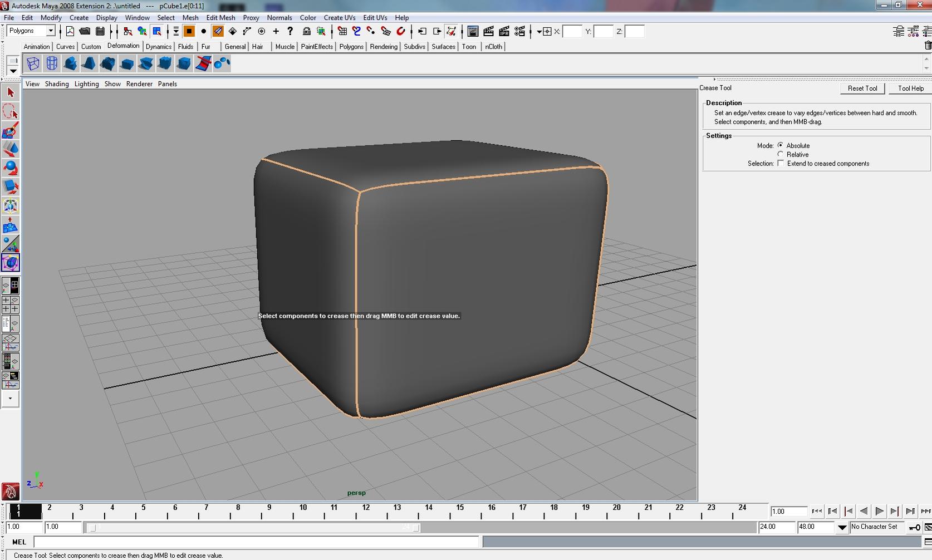Click the Tool Help button
This screenshot has width=932, height=560.
coord(910,88)
